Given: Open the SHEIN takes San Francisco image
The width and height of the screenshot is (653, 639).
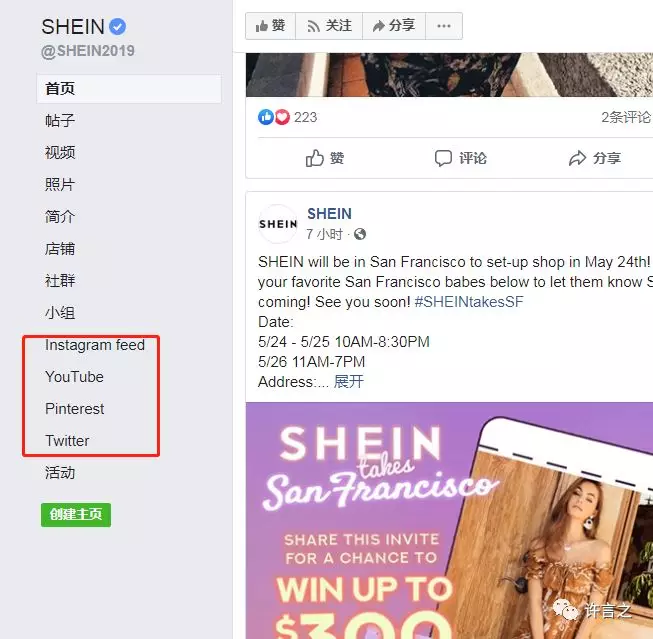Looking at the screenshot, I should pyautogui.click(x=449, y=521).
